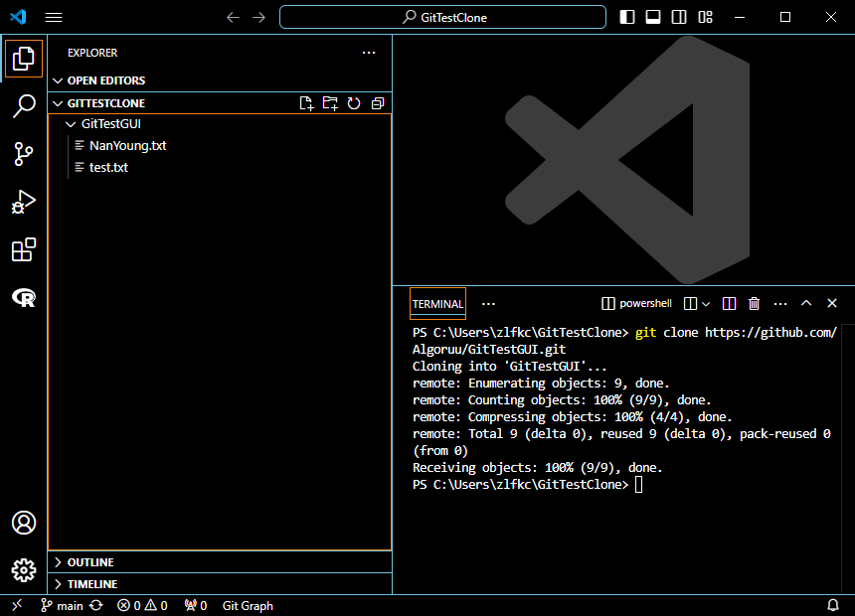Open the Source Control view
The image size is (855, 616).
[24, 154]
